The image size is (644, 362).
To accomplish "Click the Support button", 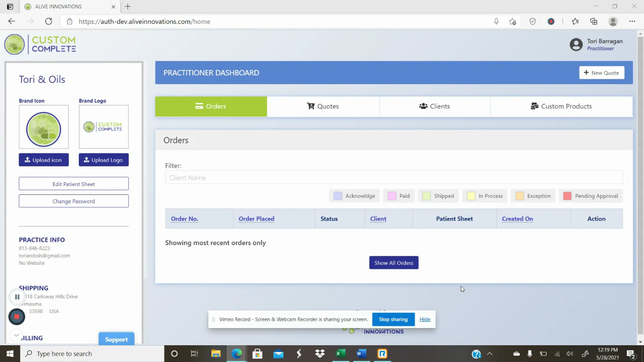I will pos(116,339).
